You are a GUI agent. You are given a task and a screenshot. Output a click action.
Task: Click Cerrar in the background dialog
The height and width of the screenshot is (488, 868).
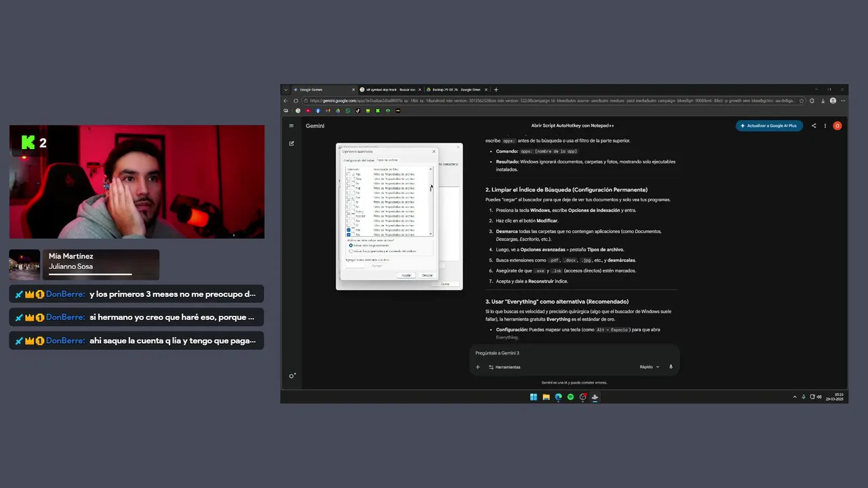[x=446, y=284]
